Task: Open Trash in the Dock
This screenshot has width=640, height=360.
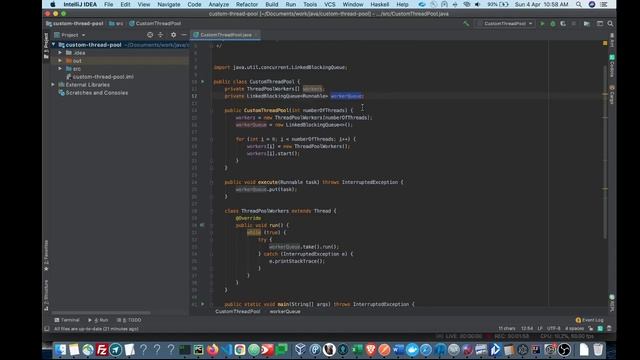Action: (x=598, y=350)
